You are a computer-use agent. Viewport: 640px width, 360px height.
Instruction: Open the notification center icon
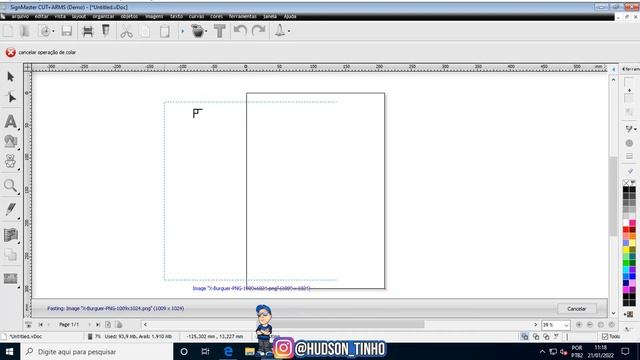tap(625, 351)
